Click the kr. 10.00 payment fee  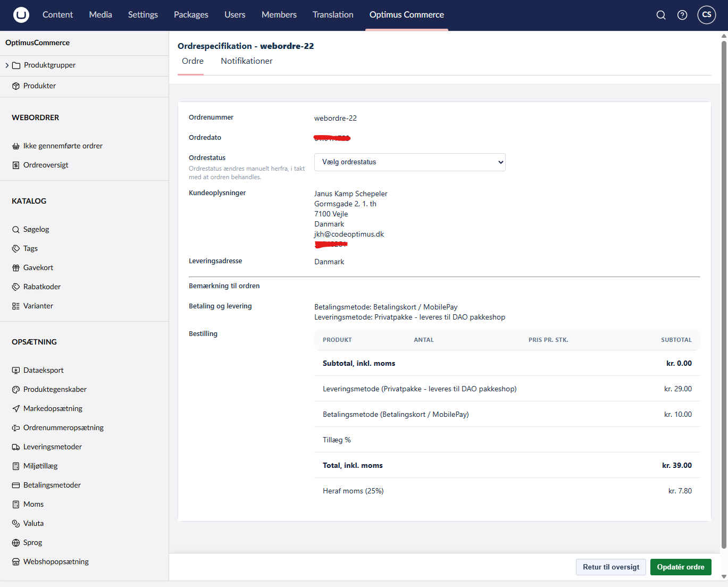point(677,415)
